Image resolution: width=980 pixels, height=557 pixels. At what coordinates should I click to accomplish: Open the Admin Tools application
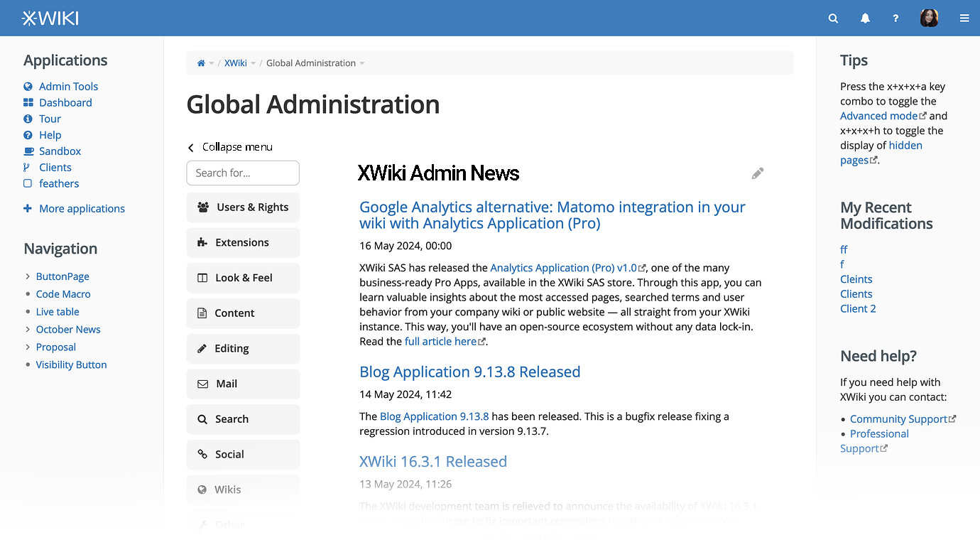68,87
